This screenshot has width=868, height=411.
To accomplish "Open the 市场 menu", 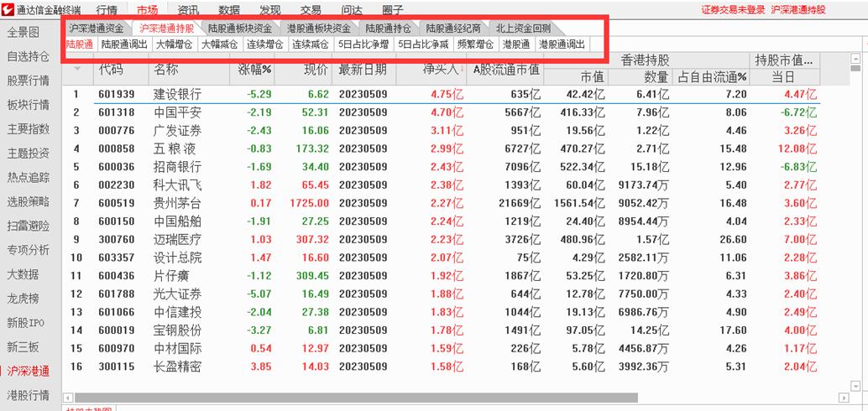I will click(147, 10).
